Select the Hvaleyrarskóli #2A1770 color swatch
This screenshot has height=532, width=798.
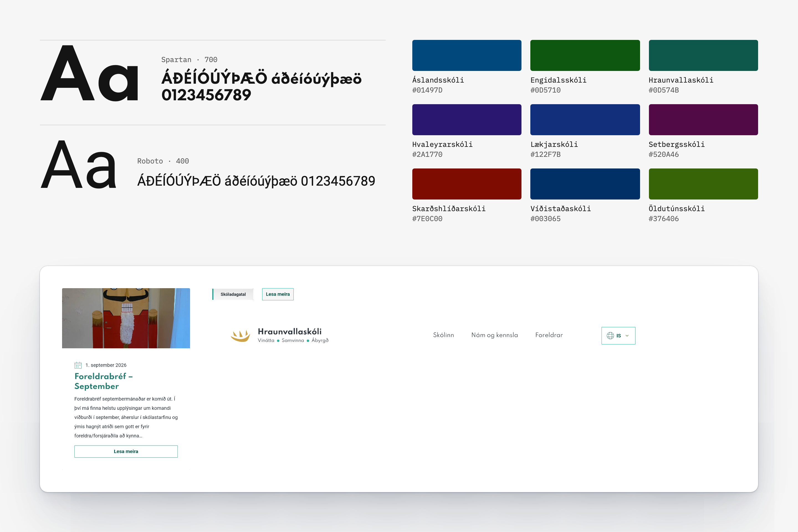point(467,119)
